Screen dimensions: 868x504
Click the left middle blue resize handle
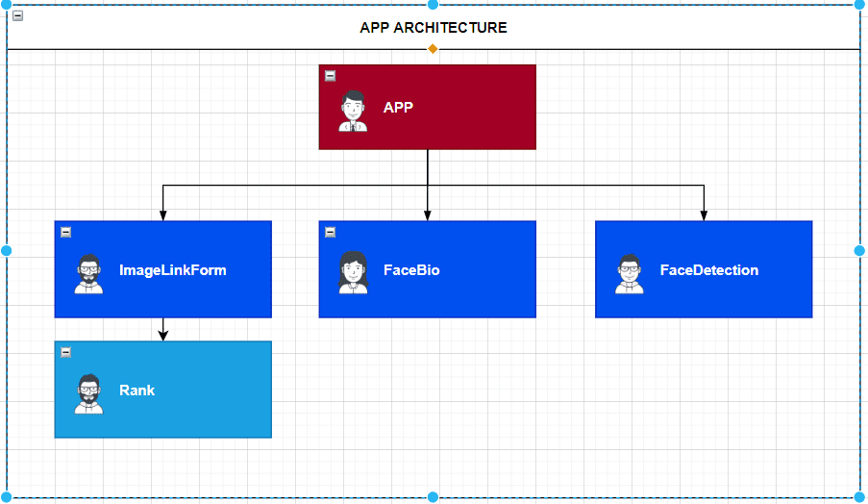tap(6, 250)
